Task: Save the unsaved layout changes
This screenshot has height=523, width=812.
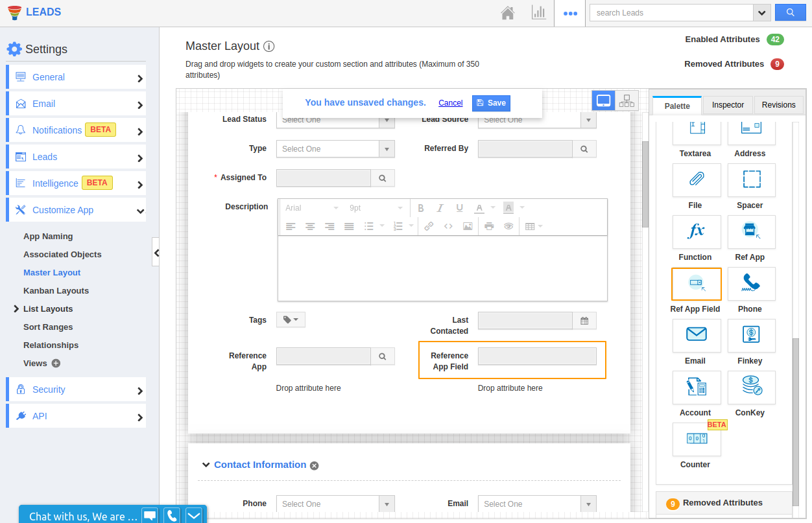Action: [x=491, y=103]
